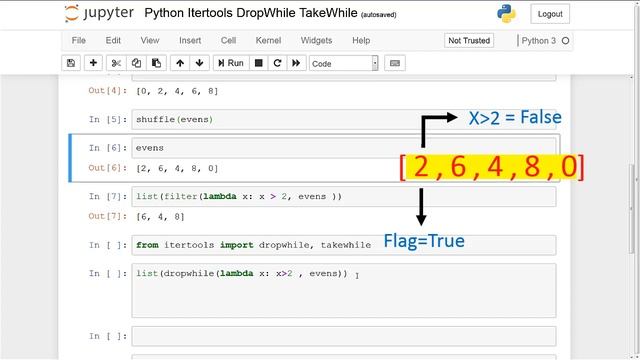The width and height of the screenshot is (640, 360).
Task: Restart the kernel icon
Action: [278, 63]
